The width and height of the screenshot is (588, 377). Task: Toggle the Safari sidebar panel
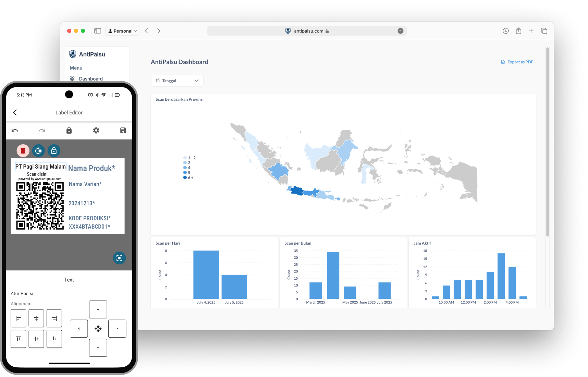click(98, 31)
